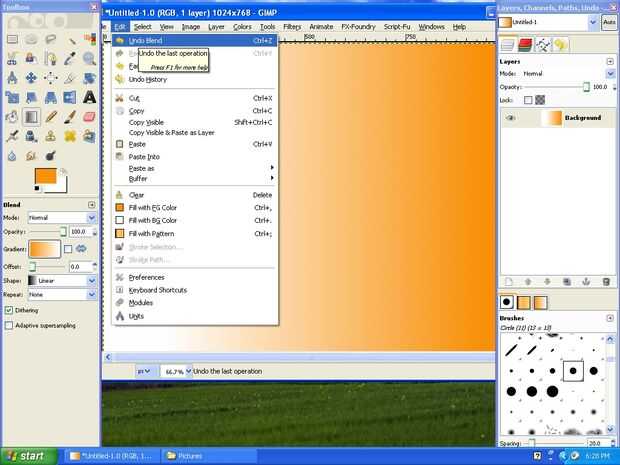620x465 pixels.
Task: Open Preferences from Edit menu
Action: point(195,277)
